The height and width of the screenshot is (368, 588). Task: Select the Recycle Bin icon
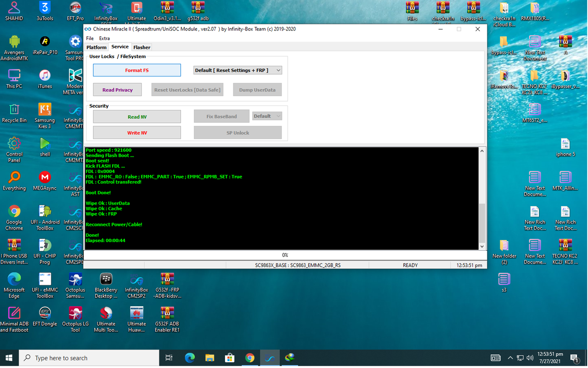[x=14, y=113]
